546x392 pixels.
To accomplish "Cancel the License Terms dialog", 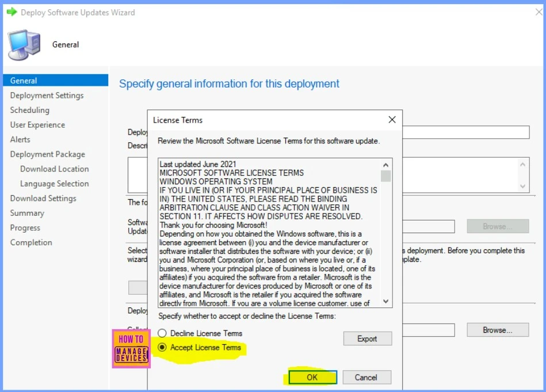I will coord(366,378).
